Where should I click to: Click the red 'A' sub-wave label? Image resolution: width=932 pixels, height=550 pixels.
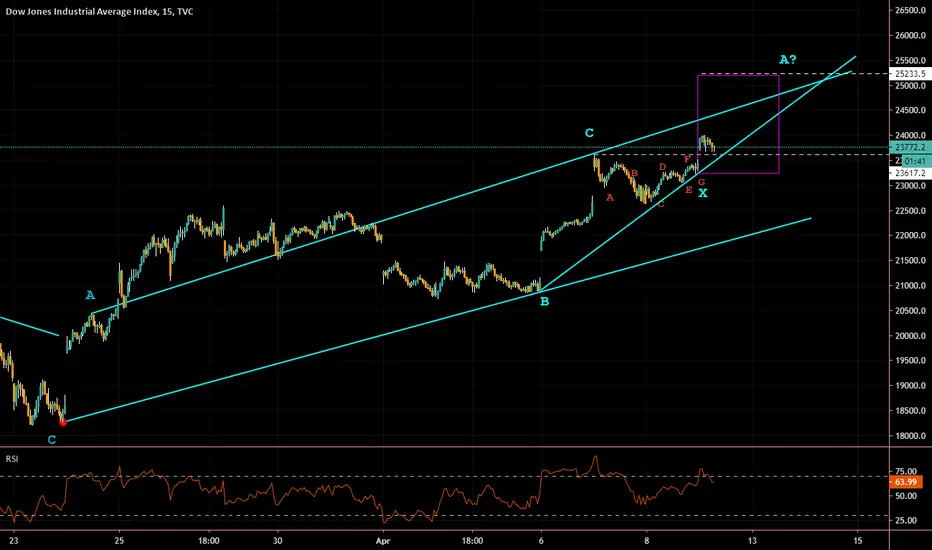tap(609, 197)
